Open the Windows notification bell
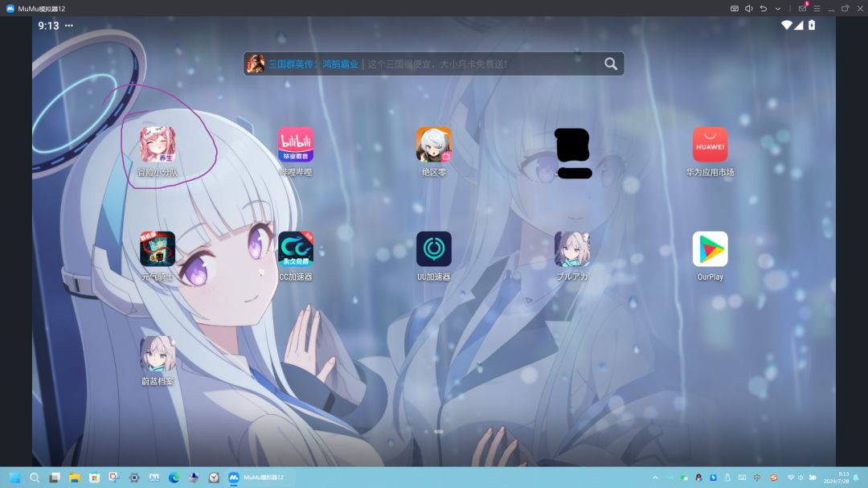The height and width of the screenshot is (488, 868). coord(857,478)
